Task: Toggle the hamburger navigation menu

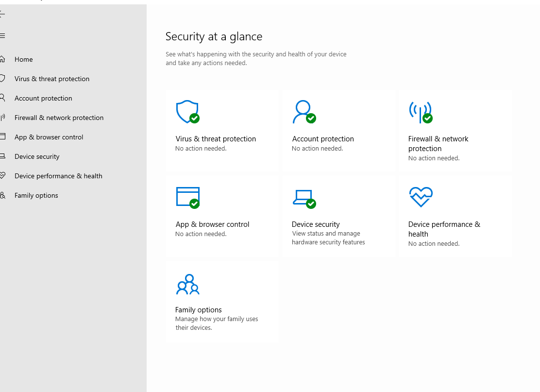Action: [2, 35]
